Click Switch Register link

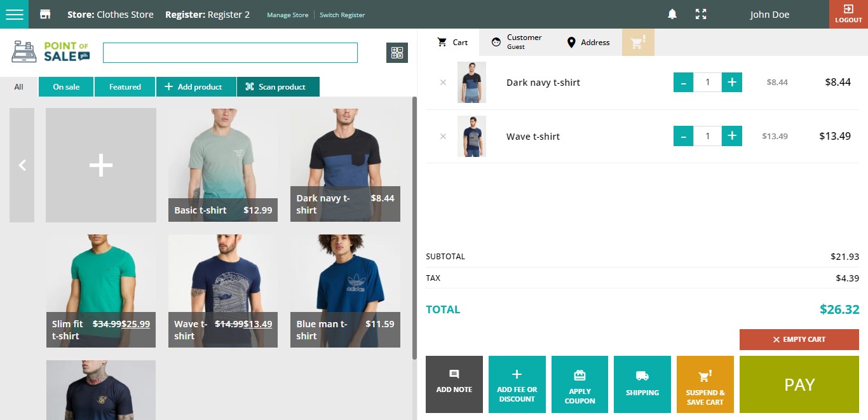(x=342, y=15)
